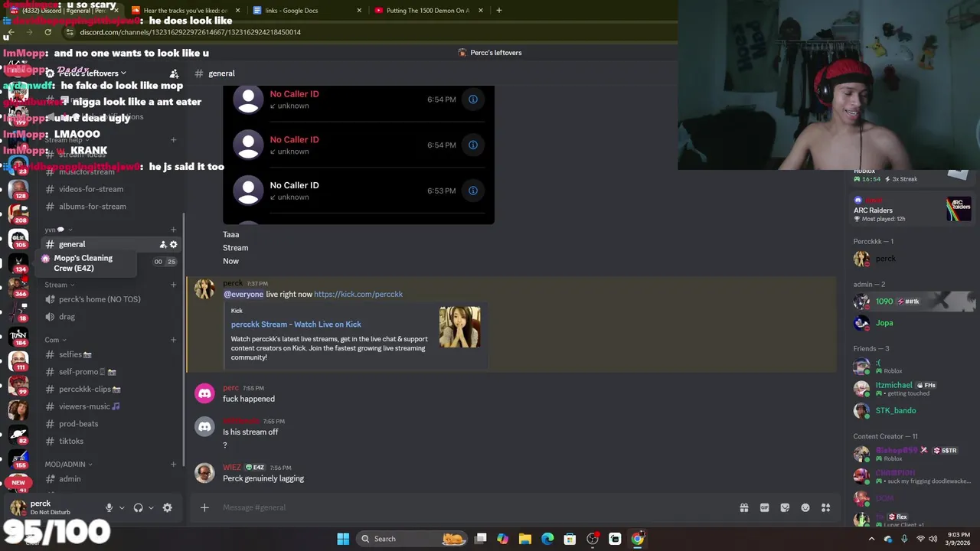Open OBS Studio from taskbar
The image size is (980, 551).
[593, 539]
